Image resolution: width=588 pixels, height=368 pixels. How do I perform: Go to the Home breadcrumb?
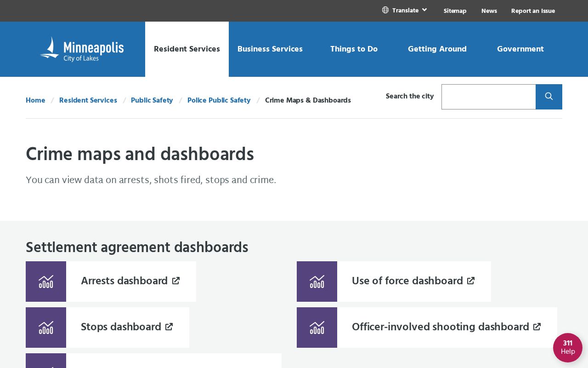pos(35,100)
